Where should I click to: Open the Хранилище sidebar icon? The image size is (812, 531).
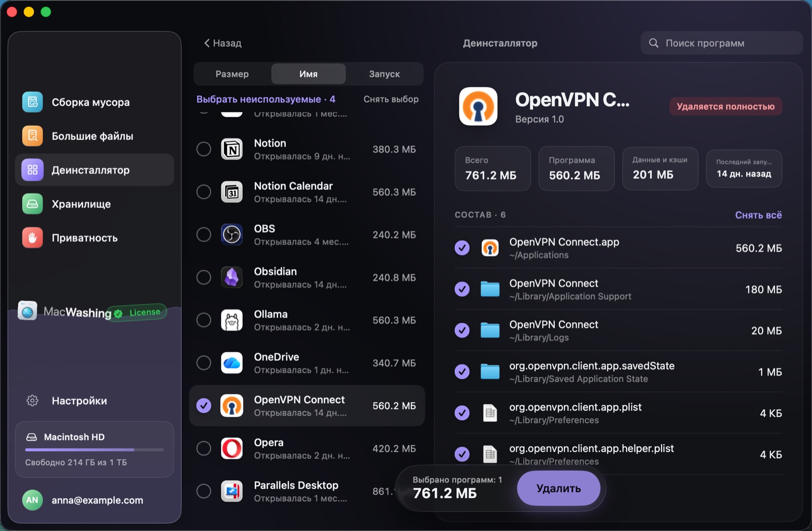coord(32,204)
